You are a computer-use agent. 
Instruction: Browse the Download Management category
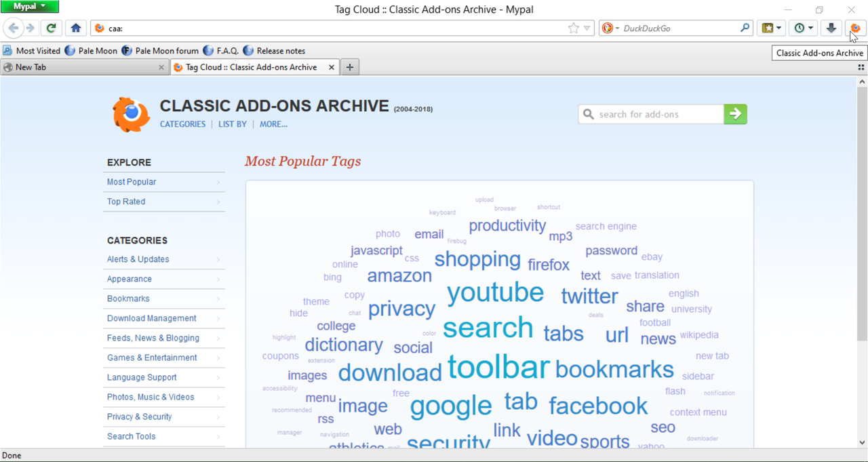pos(163,318)
